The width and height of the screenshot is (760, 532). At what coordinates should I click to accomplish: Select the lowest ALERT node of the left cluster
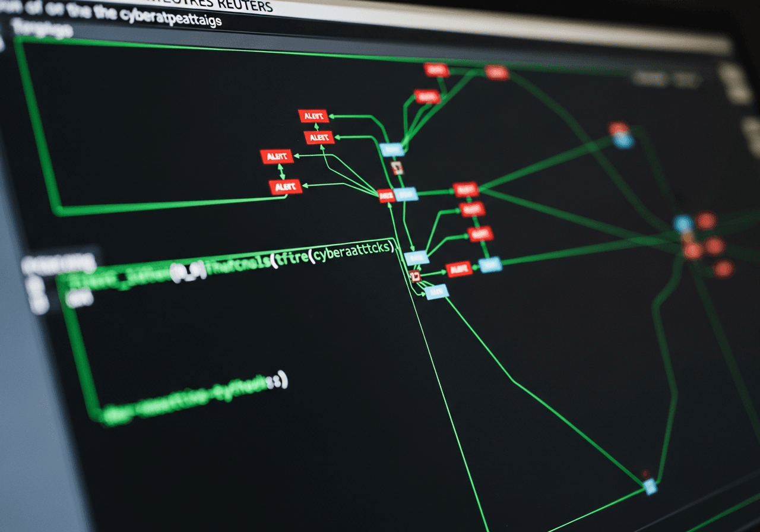pos(286,187)
